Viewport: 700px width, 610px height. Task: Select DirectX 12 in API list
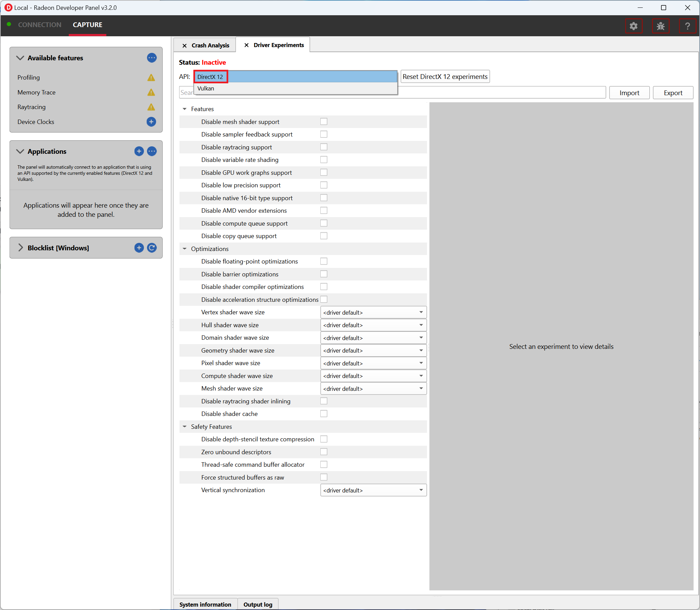[x=295, y=77]
